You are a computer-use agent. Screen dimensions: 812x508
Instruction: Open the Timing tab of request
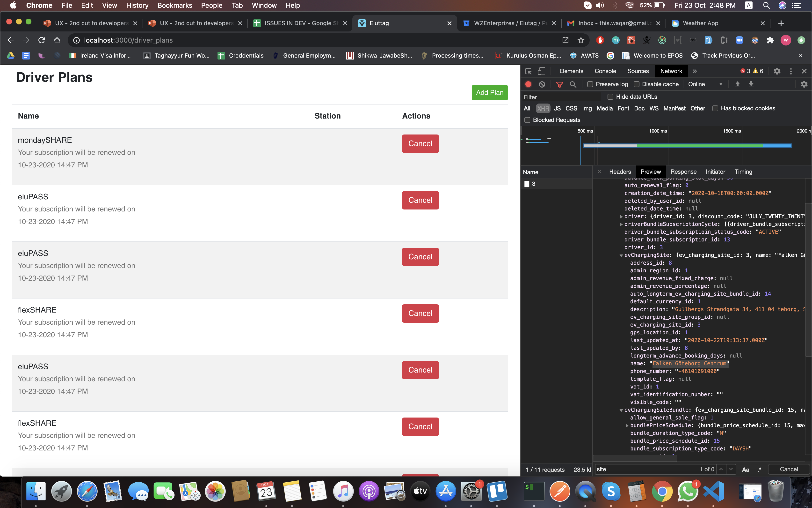click(743, 172)
